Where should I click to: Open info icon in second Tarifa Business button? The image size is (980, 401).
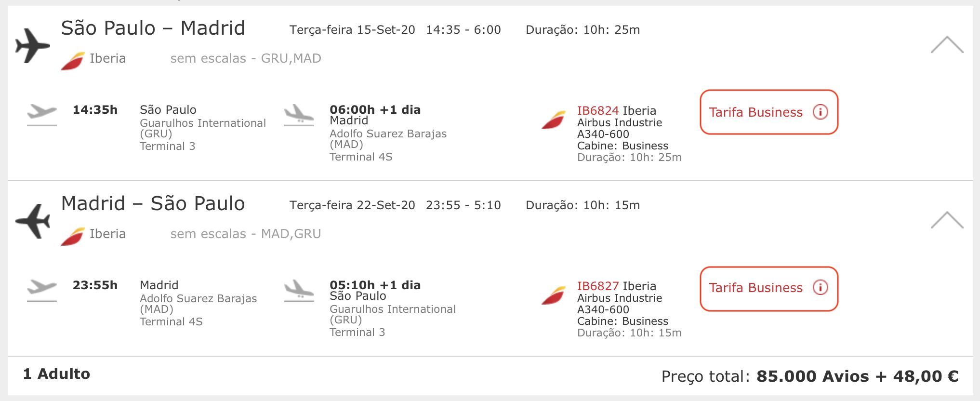point(820,287)
